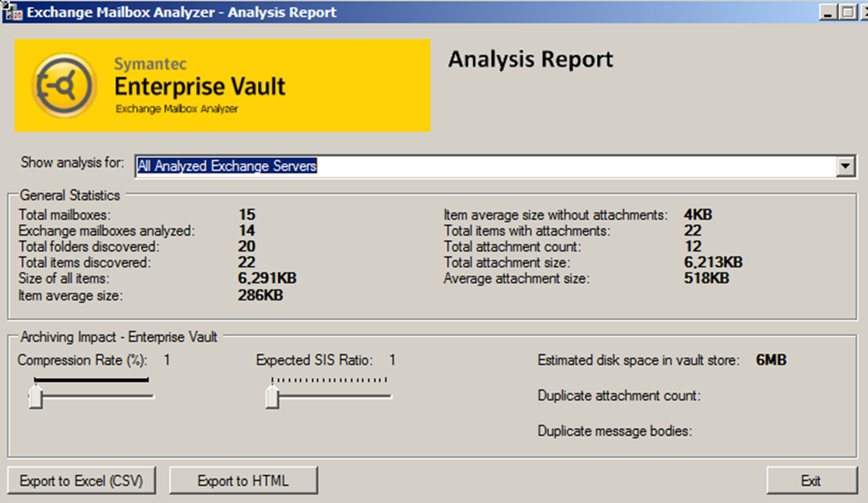Click the attachment size value 6,213KB
868x503 pixels.
pyautogui.click(x=713, y=262)
